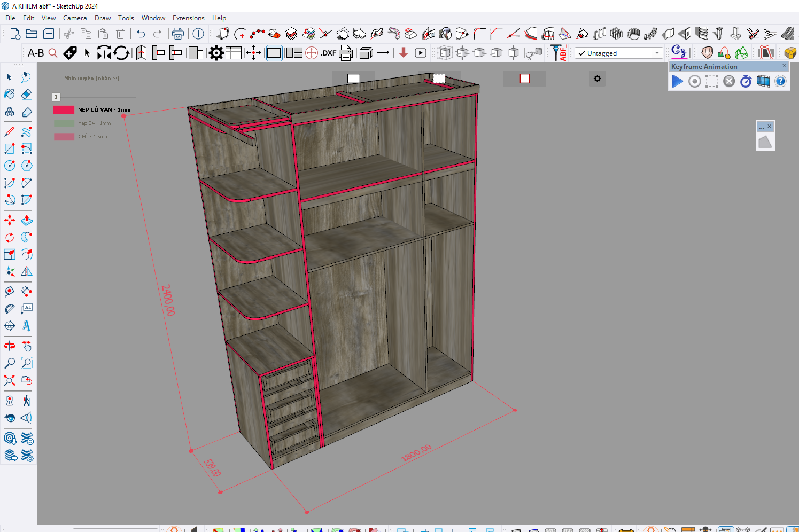Open the Extensions menu
799x532 pixels.
click(x=188, y=18)
